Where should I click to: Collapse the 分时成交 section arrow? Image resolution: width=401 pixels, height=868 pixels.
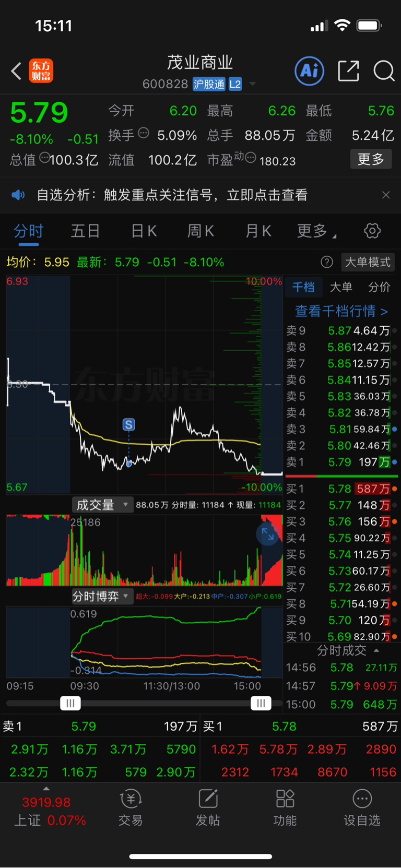click(x=376, y=651)
